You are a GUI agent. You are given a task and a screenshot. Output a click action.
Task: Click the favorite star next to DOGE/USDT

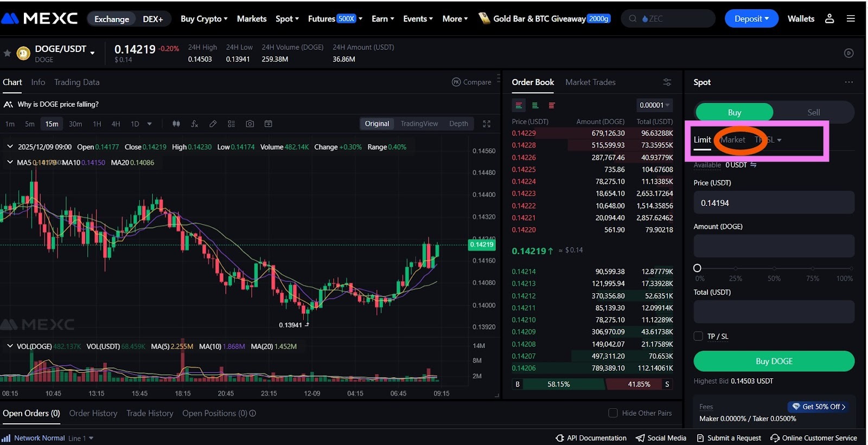pos(7,53)
